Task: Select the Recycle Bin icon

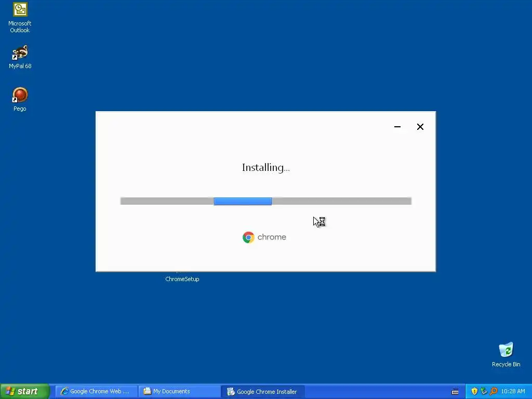Action: pos(506,354)
